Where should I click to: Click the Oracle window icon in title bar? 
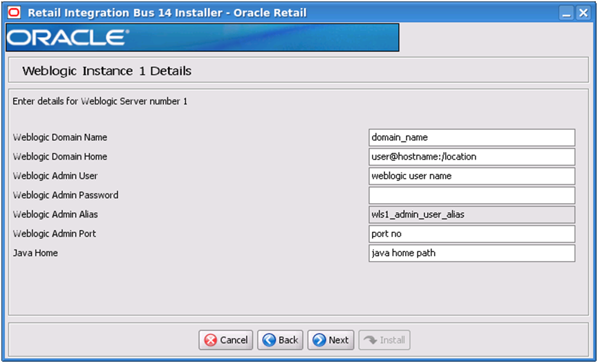pyautogui.click(x=14, y=12)
